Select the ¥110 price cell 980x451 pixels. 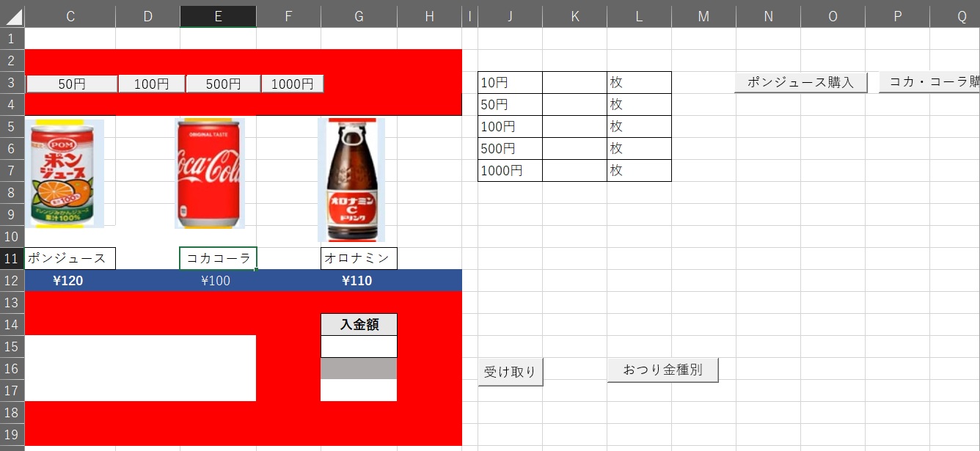[x=359, y=281]
